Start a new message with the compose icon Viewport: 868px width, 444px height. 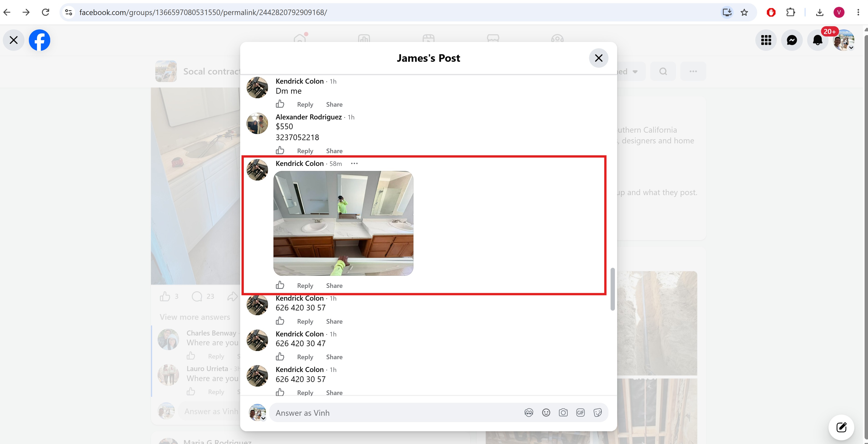pos(841,427)
